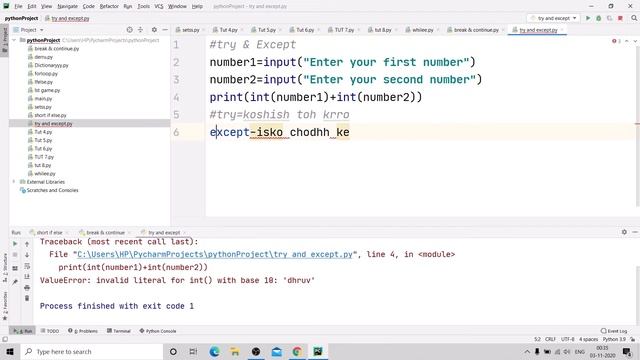Switch to break & continue run tab
This screenshot has height=360, width=640.
(x=105, y=232)
